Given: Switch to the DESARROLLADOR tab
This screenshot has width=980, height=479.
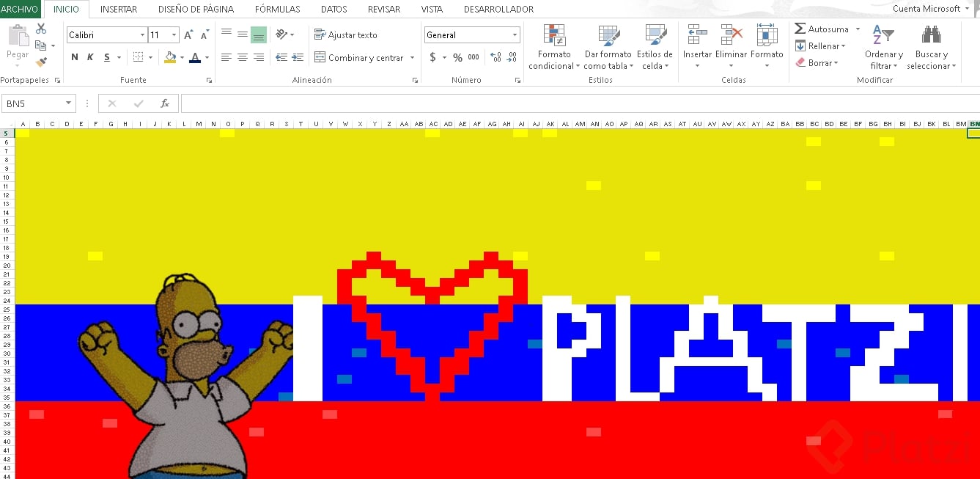Looking at the screenshot, I should point(499,9).
